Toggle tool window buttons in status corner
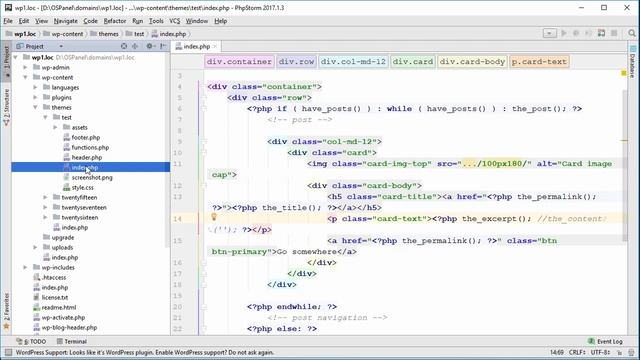 coord(8,352)
